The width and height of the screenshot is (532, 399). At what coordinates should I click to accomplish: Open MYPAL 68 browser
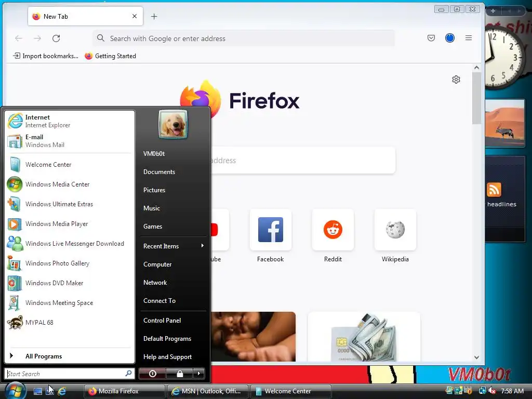point(69,322)
